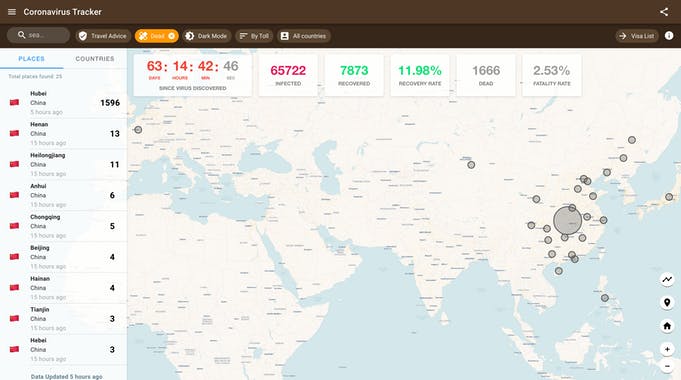Sort the list By Toll
This screenshot has height=380, width=681.
(x=254, y=36)
